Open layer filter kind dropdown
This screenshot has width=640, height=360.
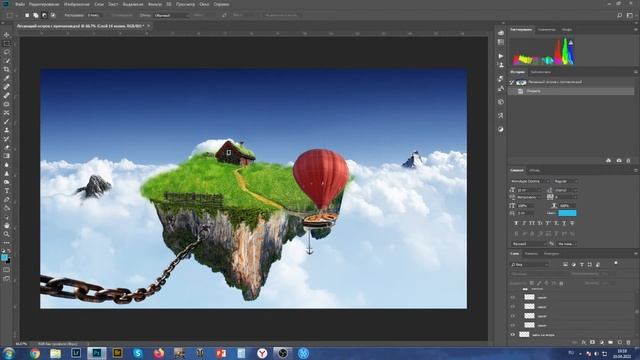(530, 264)
